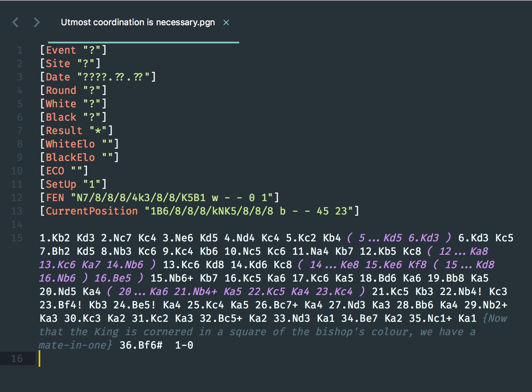Click the move 22.Nb4!
Image resolution: width=532 pixels, height=392 pixels.
click(x=461, y=291)
